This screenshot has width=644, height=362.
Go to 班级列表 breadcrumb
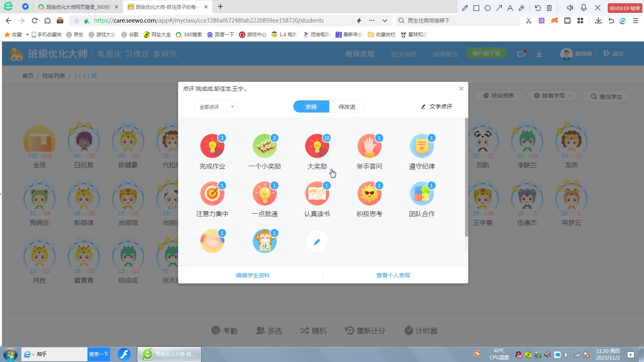pyautogui.click(x=54, y=76)
